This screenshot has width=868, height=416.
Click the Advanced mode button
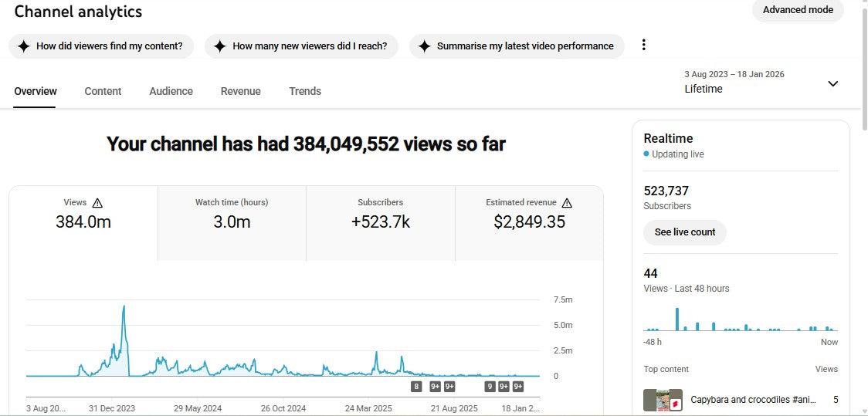(798, 10)
